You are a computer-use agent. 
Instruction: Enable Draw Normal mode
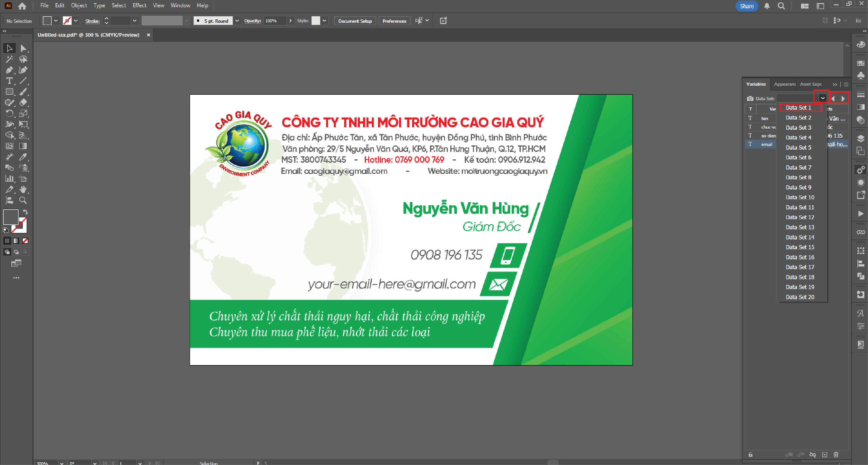[x=7, y=252]
